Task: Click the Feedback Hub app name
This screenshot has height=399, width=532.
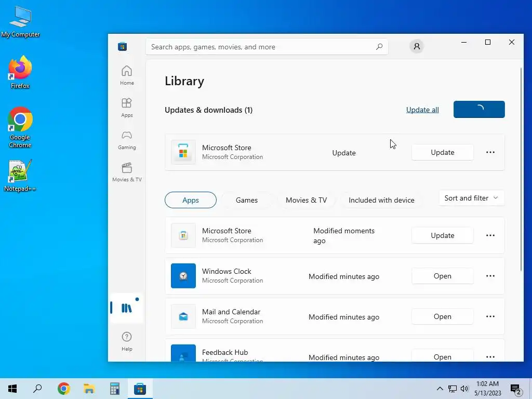Action: (x=225, y=352)
